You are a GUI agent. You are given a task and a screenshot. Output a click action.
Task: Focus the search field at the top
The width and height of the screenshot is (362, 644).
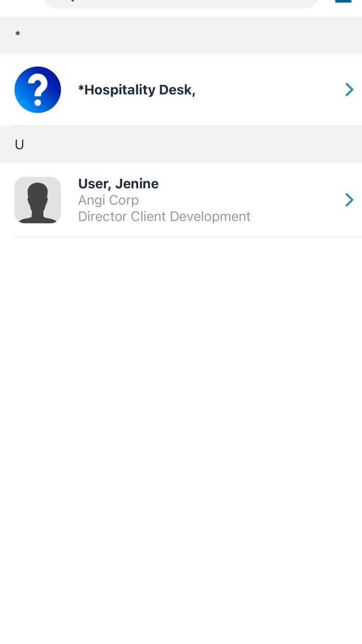[x=181, y=3]
